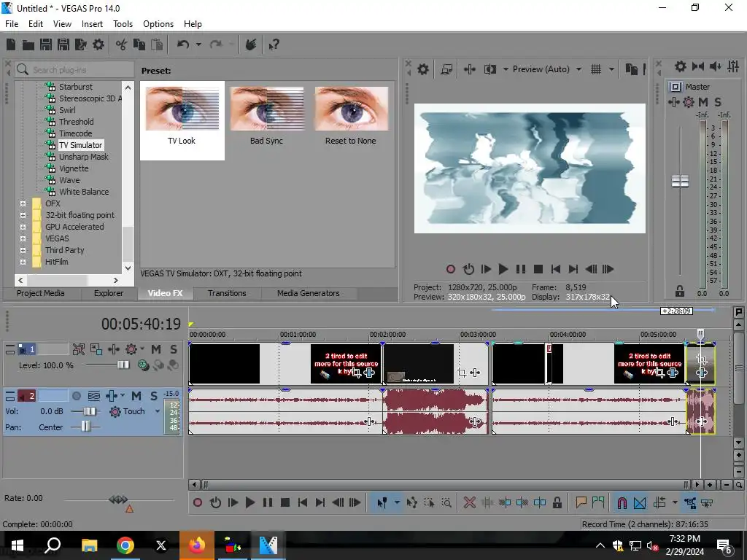The image size is (747, 560).
Task: Toggle Automatic Crossfades button
Action: [640, 502]
